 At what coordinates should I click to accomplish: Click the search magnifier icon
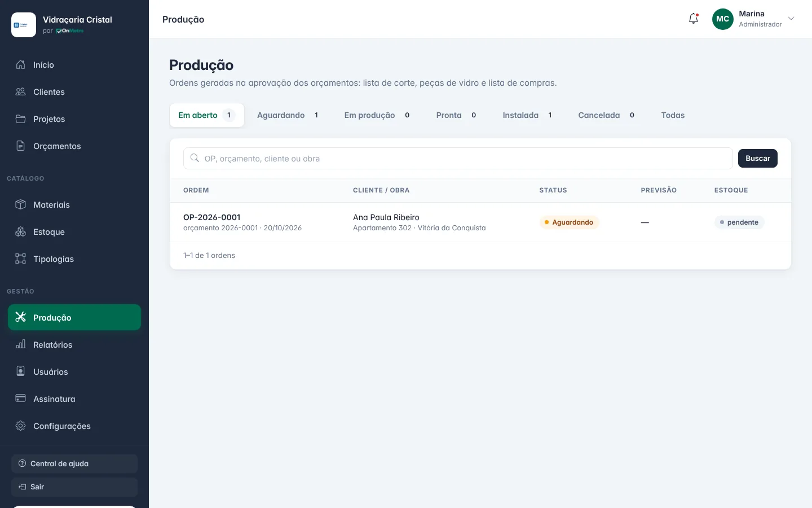[x=195, y=158]
